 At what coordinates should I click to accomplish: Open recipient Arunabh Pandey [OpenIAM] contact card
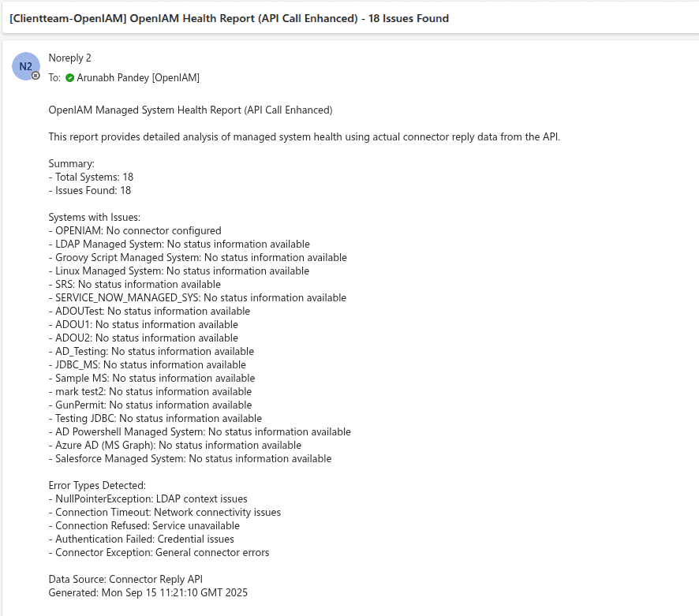(138, 78)
